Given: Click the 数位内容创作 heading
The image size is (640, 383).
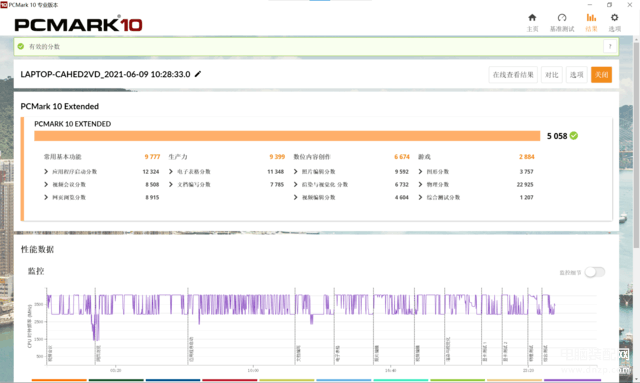Looking at the screenshot, I should coord(312,157).
